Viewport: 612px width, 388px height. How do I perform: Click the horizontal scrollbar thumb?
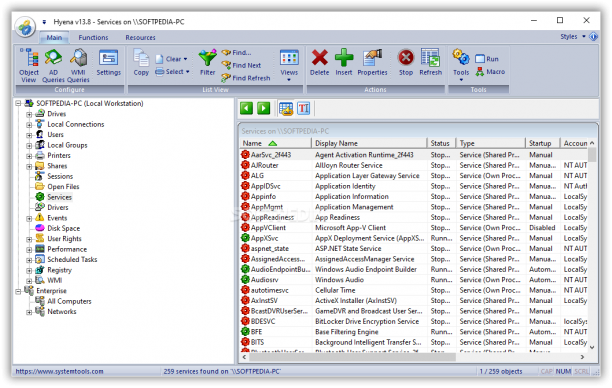point(352,357)
